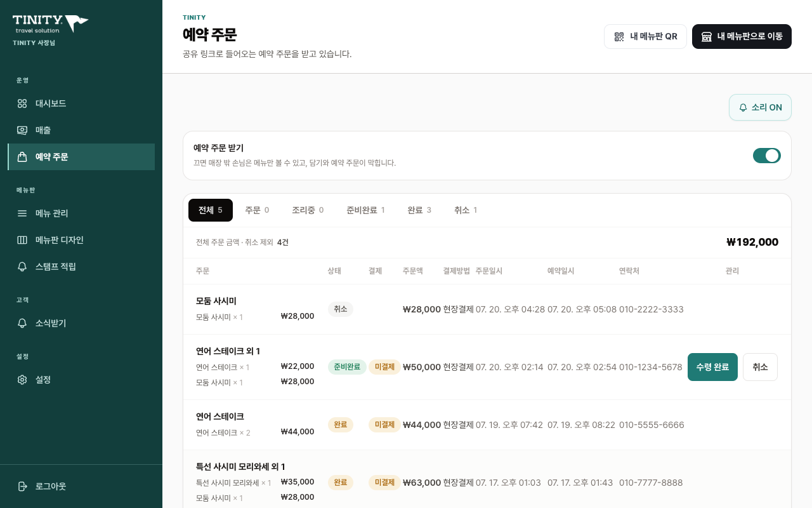This screenshot has width=812, height=508.
Task: Toggle the 예약 주문 받기 switch off
Action: (767, 156)
